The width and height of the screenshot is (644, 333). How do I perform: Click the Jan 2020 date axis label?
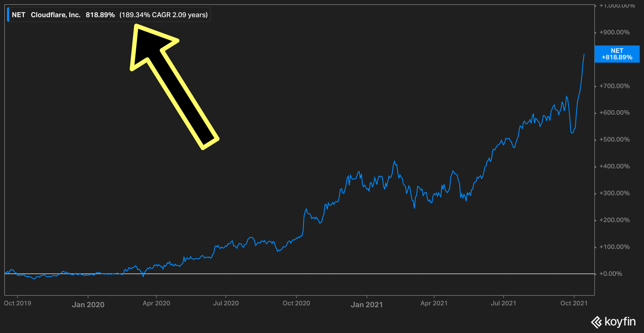pos(88,305)
